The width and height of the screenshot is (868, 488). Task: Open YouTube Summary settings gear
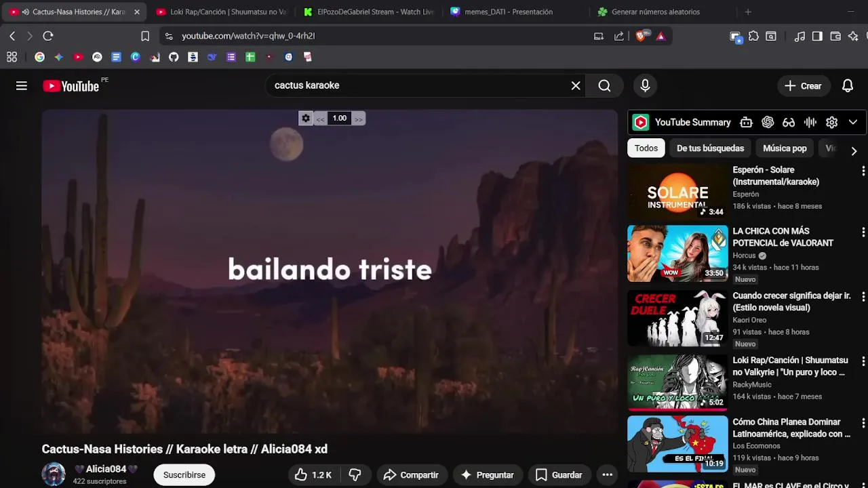832,122
